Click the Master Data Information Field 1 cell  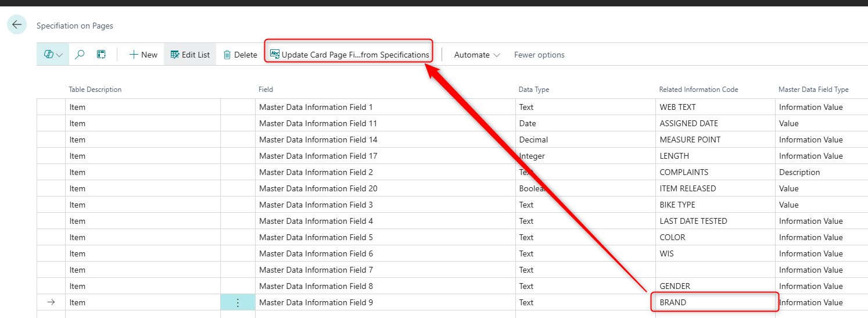click(316, 107)
